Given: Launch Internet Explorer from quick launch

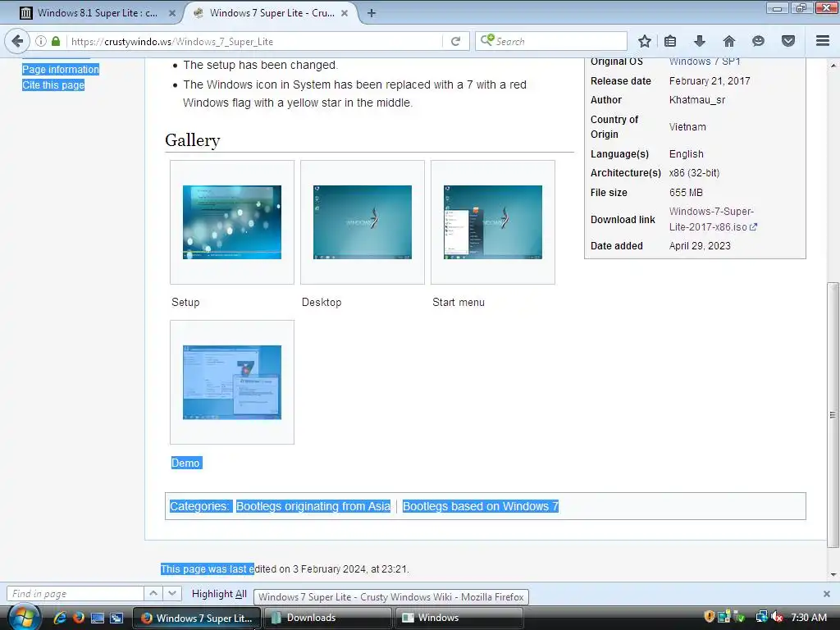Looking at the screenshot, I should 59,618.
